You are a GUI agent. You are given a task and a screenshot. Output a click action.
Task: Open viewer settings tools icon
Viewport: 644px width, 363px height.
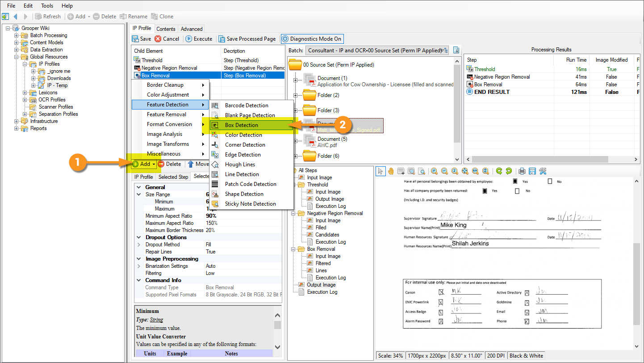[543, 171]
